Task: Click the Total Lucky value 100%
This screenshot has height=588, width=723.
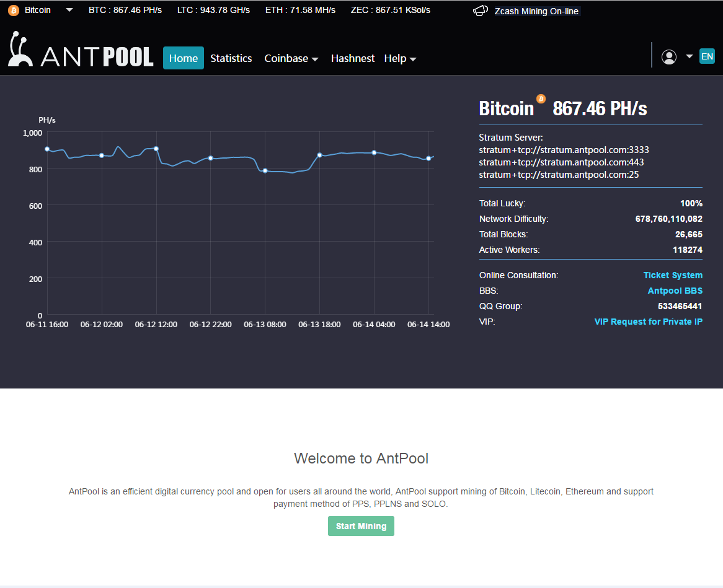Action: (691, 203)
